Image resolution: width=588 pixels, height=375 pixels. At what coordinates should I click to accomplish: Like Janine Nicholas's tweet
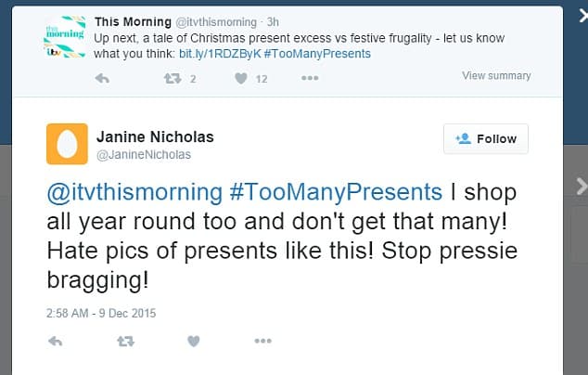(x=194, y=342)
